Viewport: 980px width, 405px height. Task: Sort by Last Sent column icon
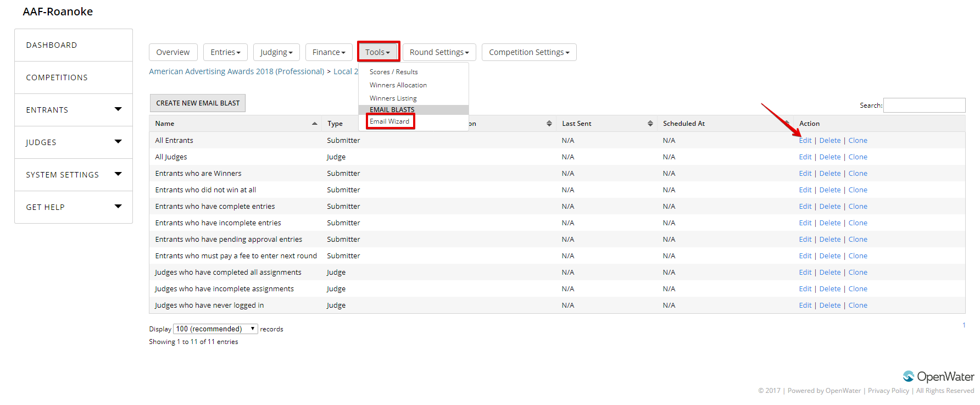[650, 124]
